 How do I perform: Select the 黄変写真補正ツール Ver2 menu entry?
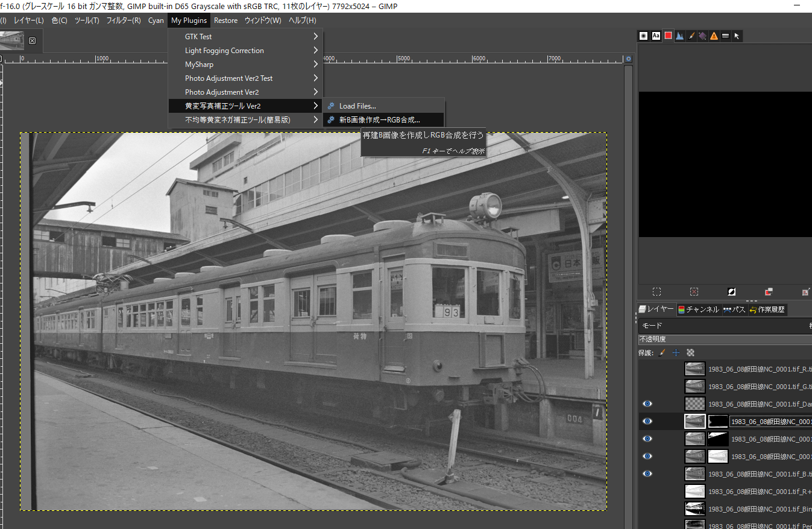[245, 106]
